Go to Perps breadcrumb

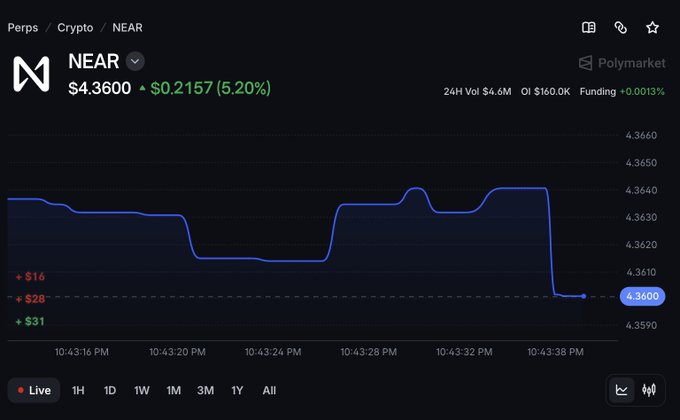[x=23, y=28]
